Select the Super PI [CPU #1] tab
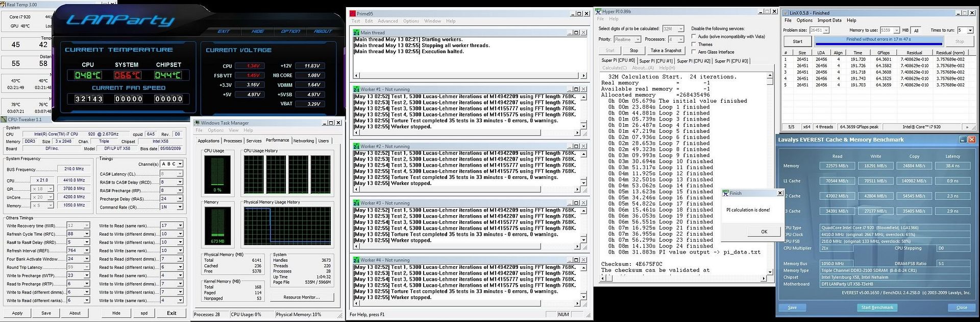980x322 pixels. pos(656,61)
